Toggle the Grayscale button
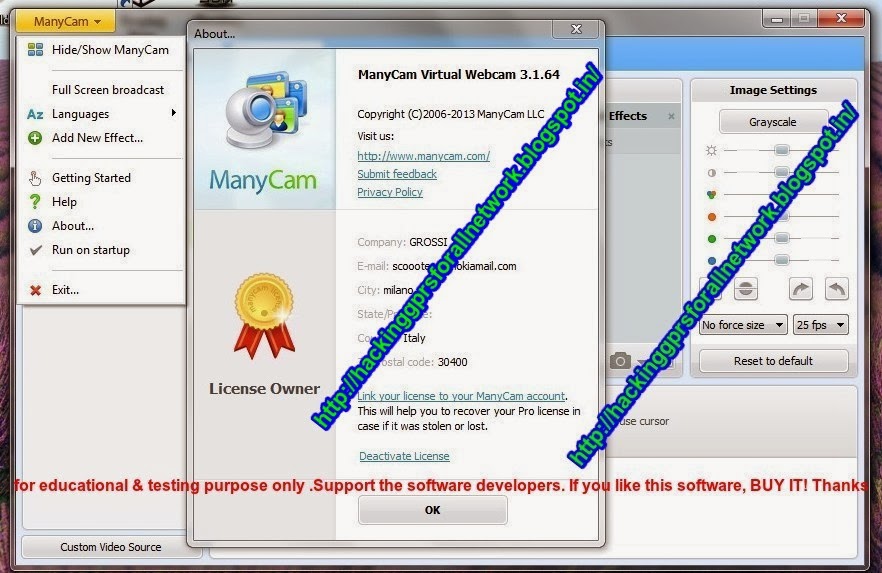The width and height of the screenshot is (882, 573). coord(773,122)
